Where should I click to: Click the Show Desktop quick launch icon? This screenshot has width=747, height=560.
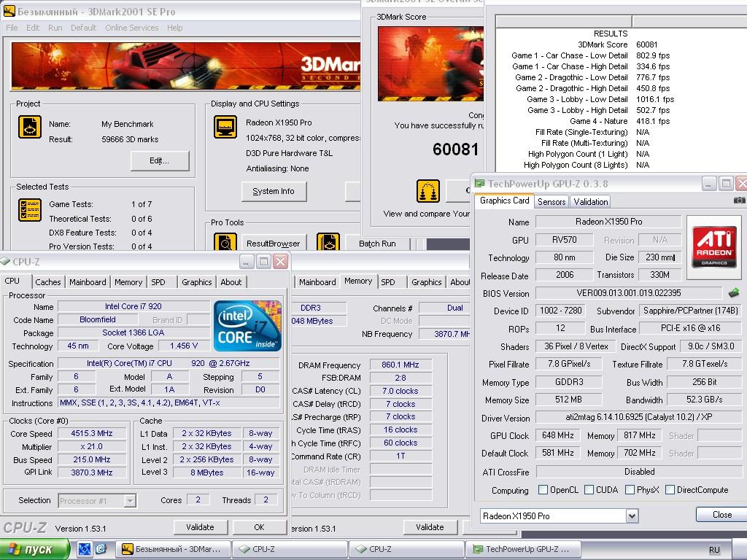(x=85, y=549)
